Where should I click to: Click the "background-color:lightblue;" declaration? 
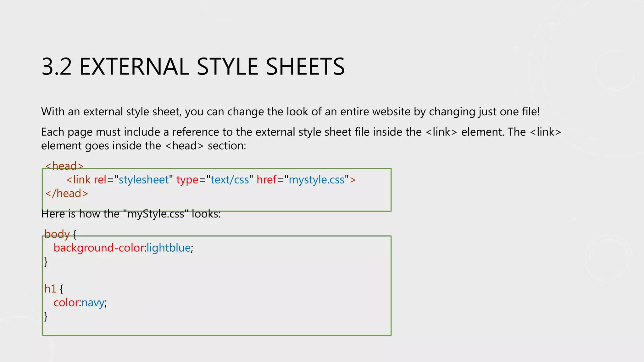point(123,248)
